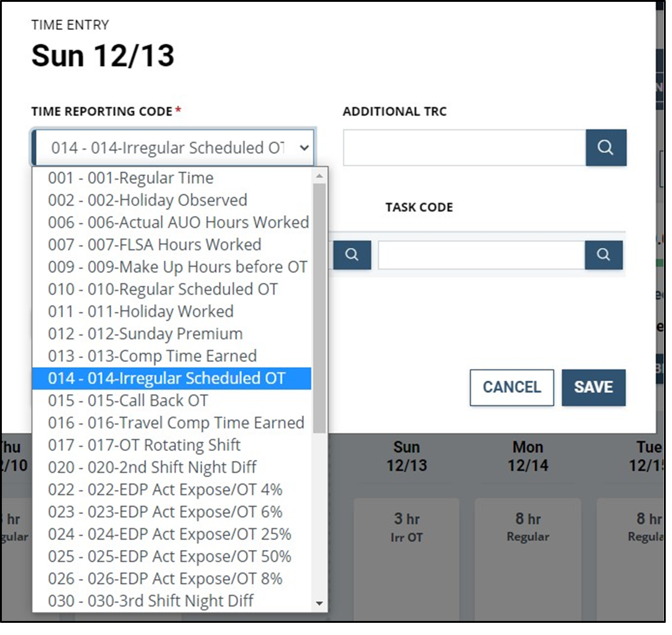Click the left search magnifier beside Task Code
672x635 pixels.
point(352,255)
